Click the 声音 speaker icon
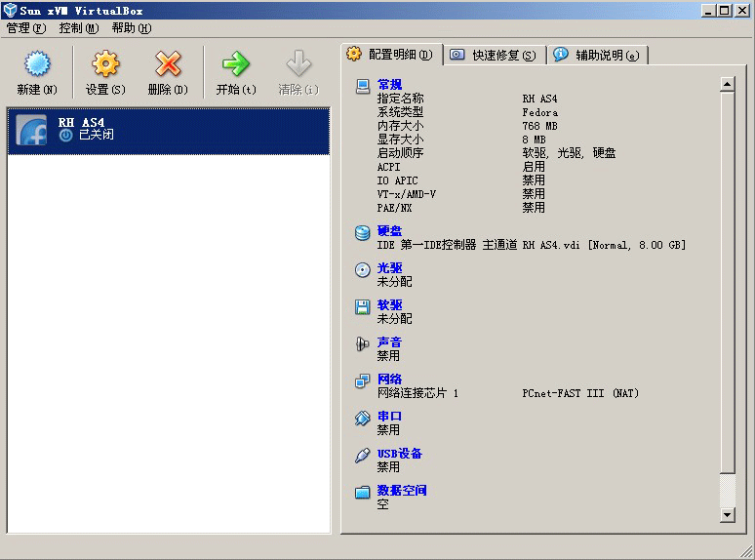Image resolution: width=755 pixels, height=560 pixels. tap(362, 343)
